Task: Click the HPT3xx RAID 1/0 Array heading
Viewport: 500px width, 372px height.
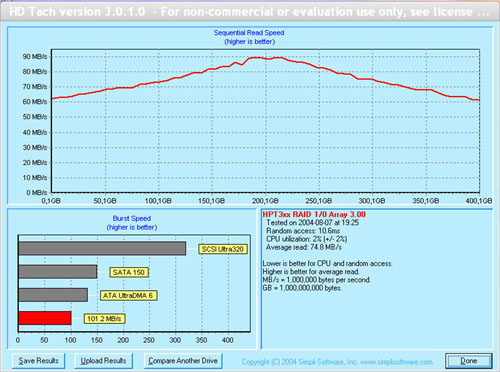Action: point(314,214)
